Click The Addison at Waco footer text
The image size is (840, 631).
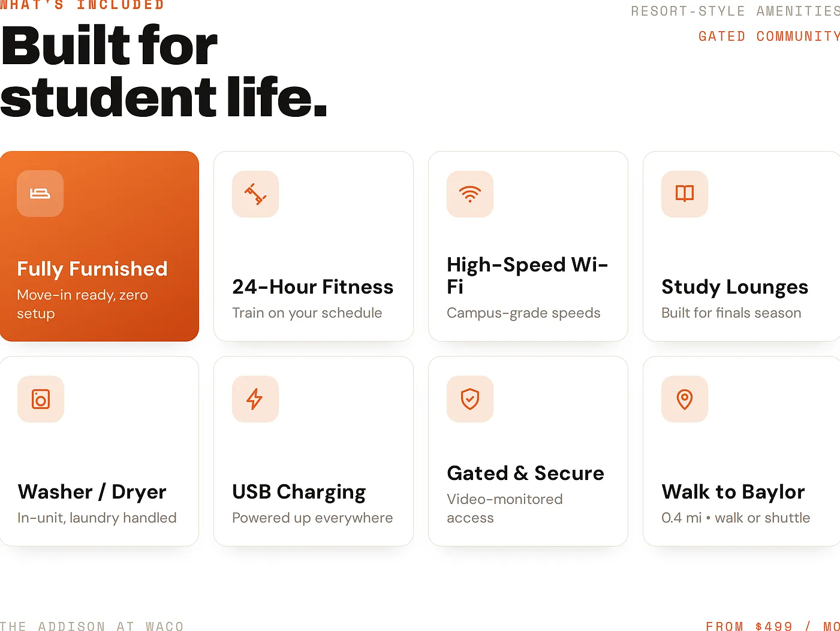[92, 626]
